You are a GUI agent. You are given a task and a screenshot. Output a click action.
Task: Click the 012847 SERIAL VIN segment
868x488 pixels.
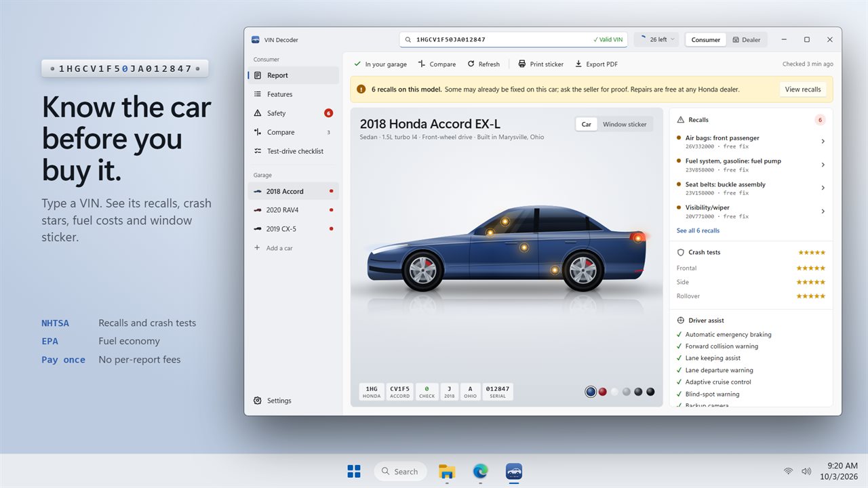tap(498, 392)
